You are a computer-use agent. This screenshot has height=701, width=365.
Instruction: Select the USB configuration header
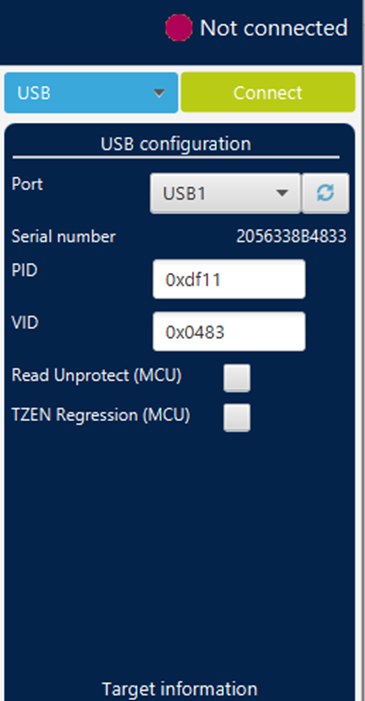pos(176,144)
